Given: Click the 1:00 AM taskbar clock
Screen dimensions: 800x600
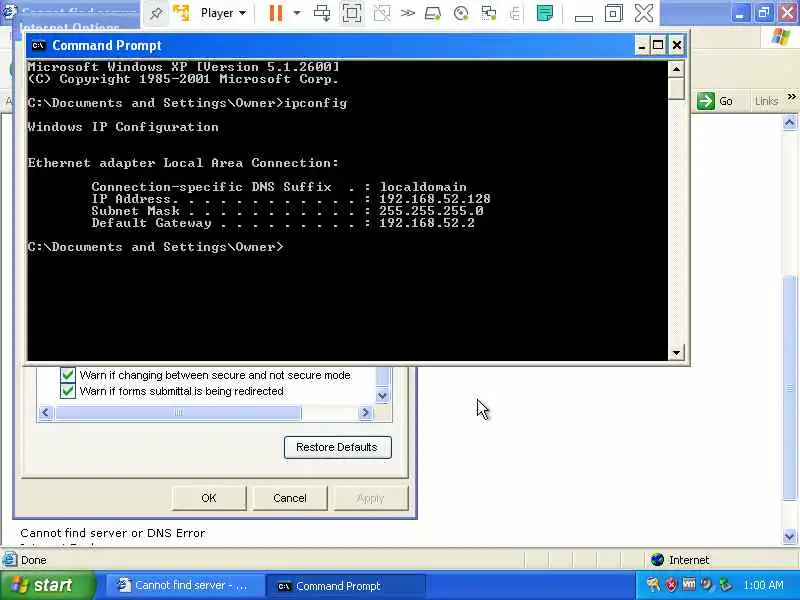Looking at the screenshot, I should (x=763, y=585).
